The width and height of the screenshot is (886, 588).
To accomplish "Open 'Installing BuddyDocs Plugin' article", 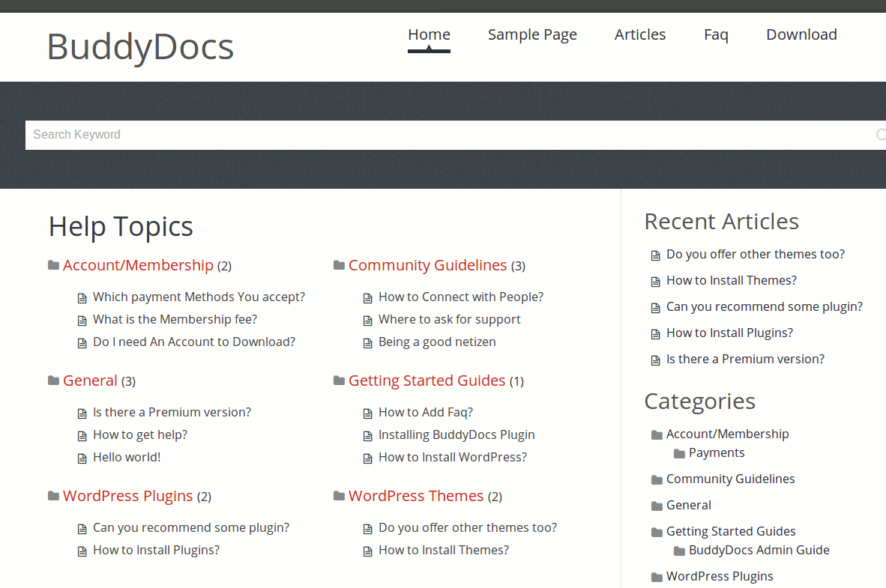I will coord(456,434).
